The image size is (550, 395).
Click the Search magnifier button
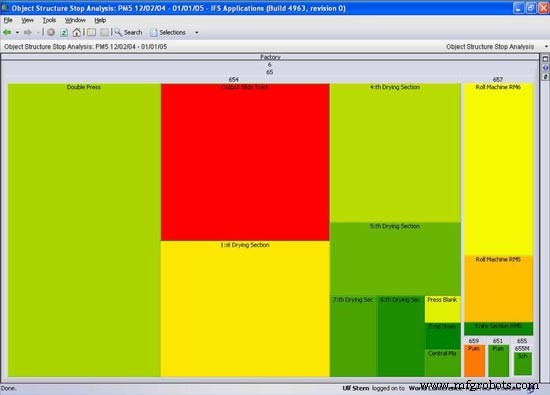click(x=128, y=32)
